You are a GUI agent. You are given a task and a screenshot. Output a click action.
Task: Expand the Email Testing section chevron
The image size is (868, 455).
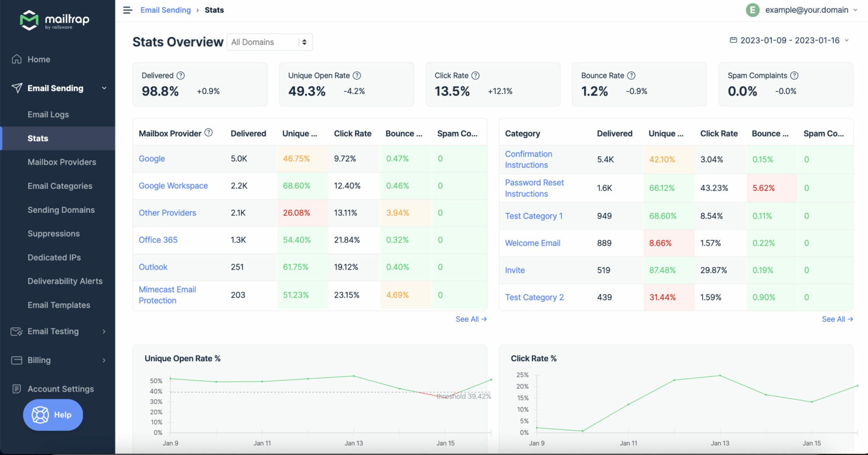click(x=104, y=332)
